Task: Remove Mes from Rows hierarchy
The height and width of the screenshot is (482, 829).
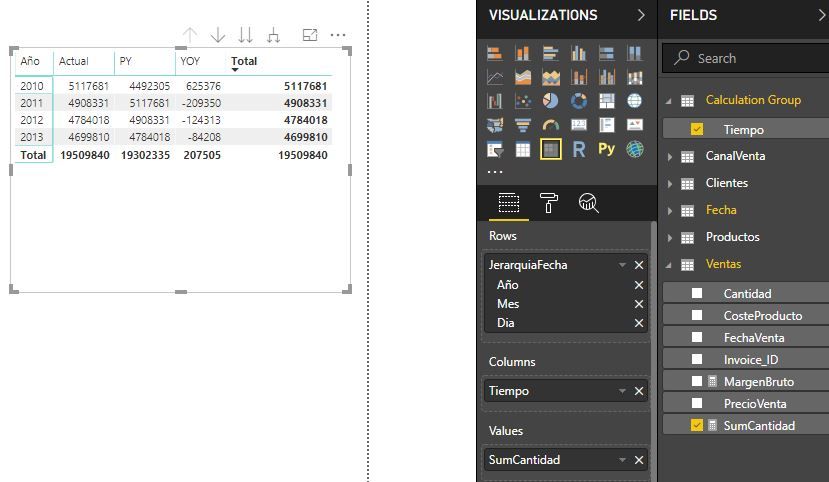Action: 639,304
